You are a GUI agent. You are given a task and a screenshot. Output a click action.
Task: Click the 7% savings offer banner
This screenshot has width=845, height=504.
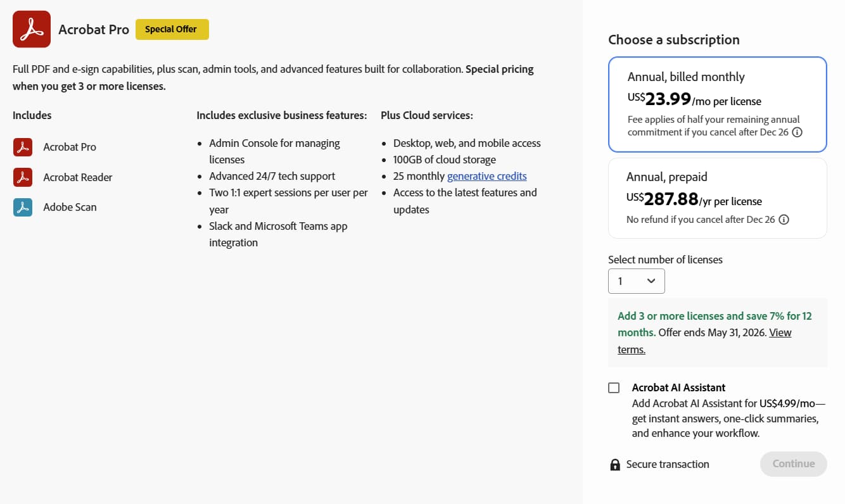point(717,332)
